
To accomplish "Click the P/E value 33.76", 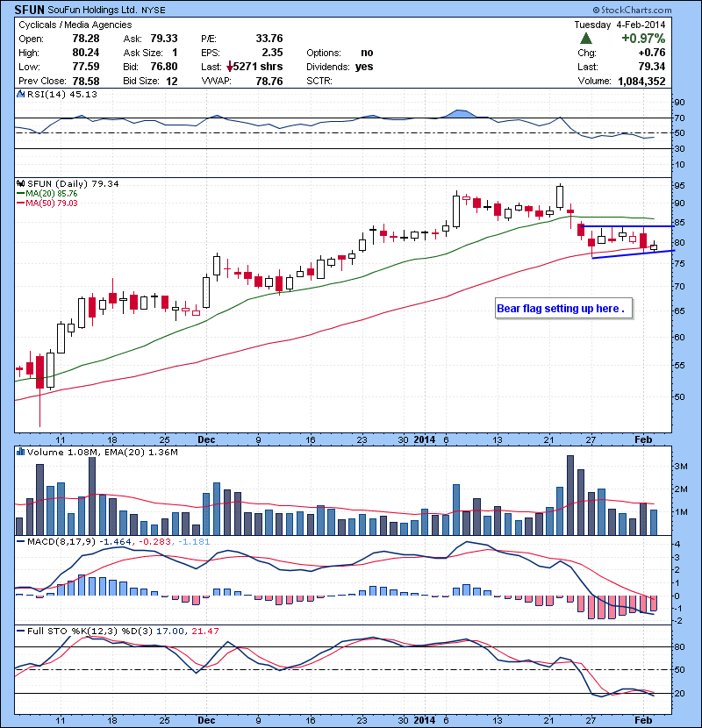I will (269, 38).
